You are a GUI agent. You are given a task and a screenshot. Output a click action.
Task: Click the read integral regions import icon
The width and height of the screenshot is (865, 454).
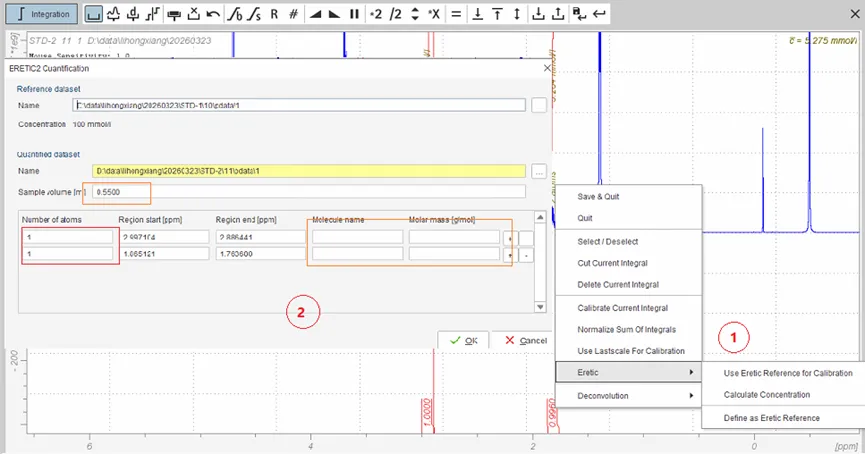538,14
